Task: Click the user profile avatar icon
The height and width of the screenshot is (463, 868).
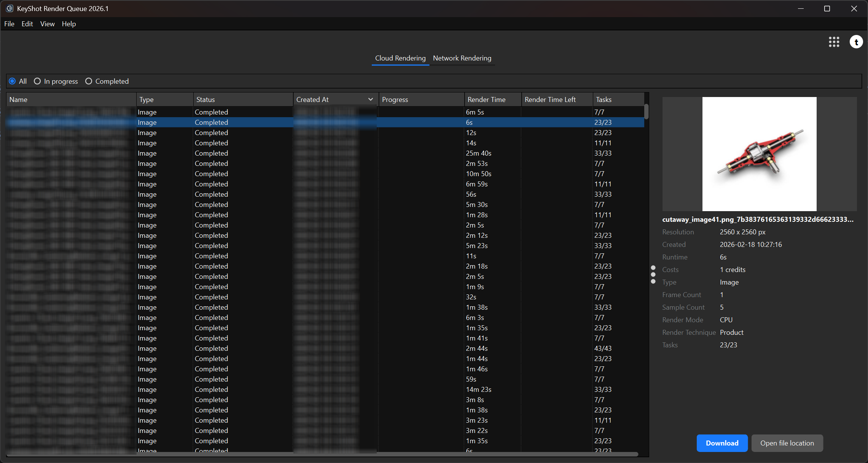Action: pos(856,42)
